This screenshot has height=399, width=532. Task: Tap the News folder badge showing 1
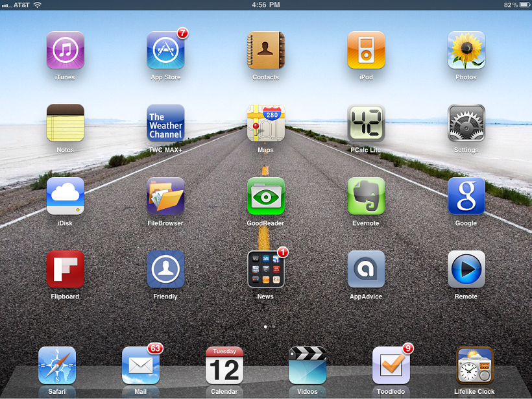(x=283, y=252)
